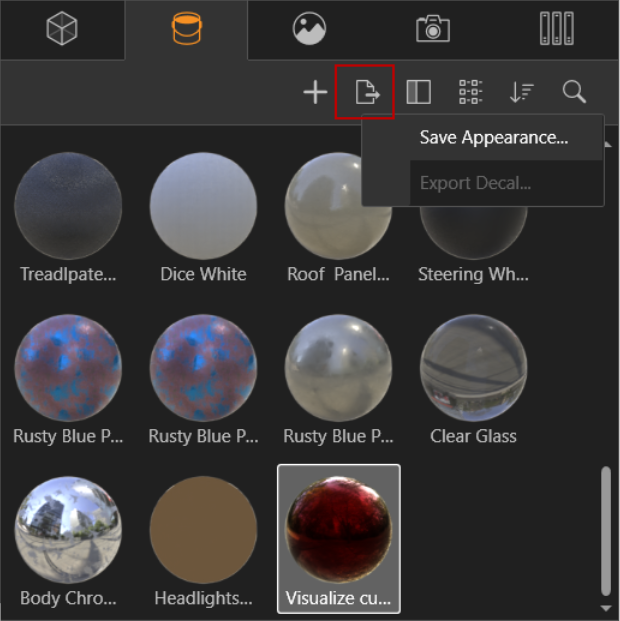The height and width of the screenshot is (621, 620).
Task: Select the Clear Glass appearance
Action: (x=473, y=368)
